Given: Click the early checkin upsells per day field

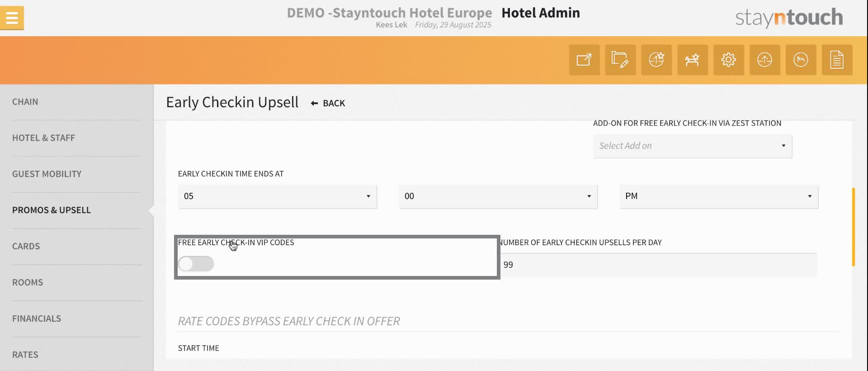Looking at the screenshot, I should coord(659,265).
